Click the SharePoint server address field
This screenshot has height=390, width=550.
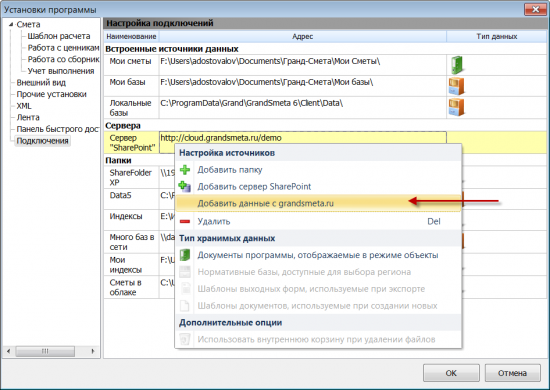tap(303, 138)
